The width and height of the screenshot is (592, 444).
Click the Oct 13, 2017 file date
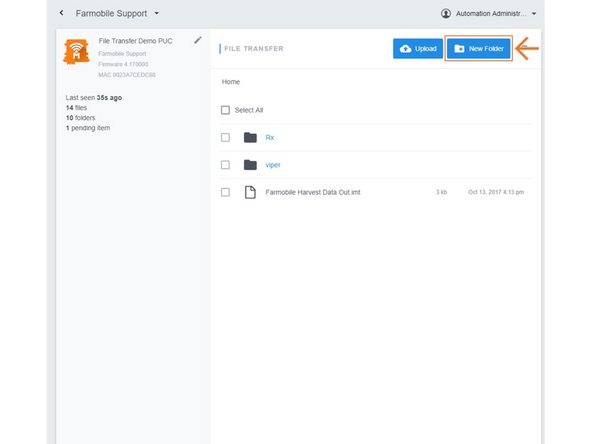[x=496, y=192]
